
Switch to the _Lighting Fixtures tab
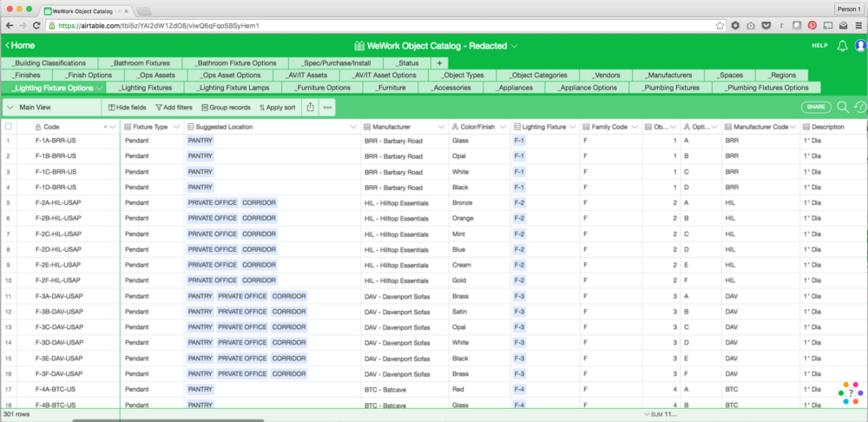tap(145, 88)
